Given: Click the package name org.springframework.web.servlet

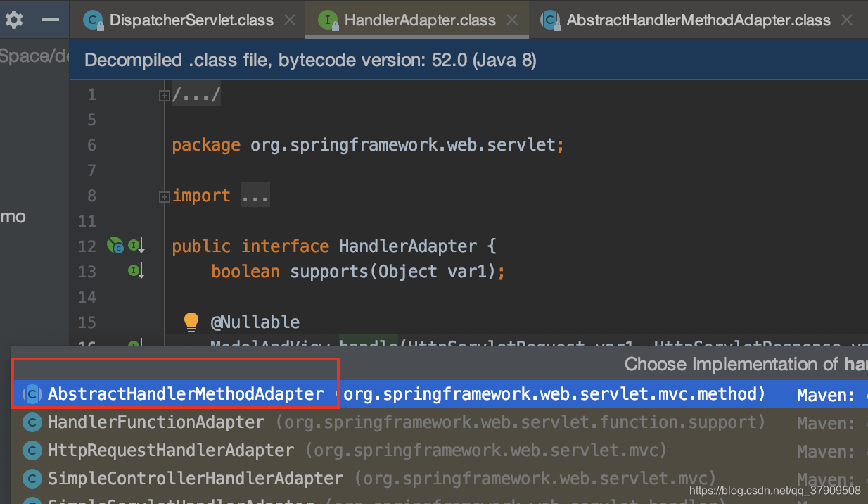Looking at the screenshot, I should (404, 145).
